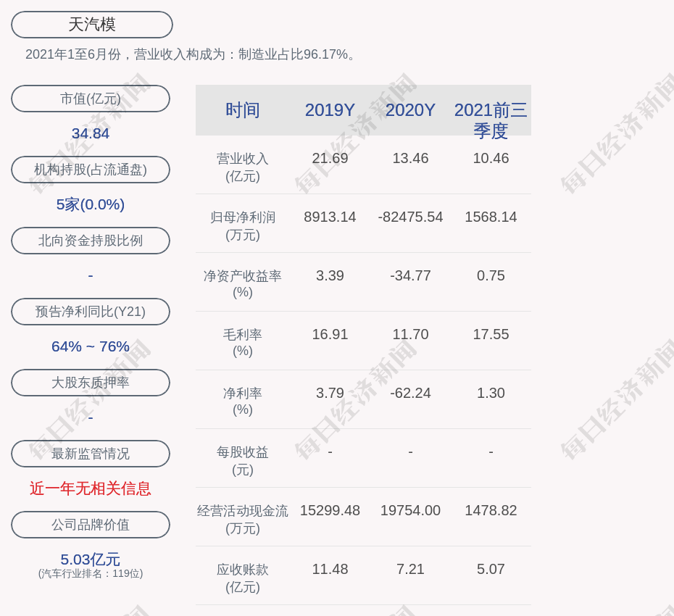Select ROE value -34.77
Screen dimensions: 674x616
[410, 275]
